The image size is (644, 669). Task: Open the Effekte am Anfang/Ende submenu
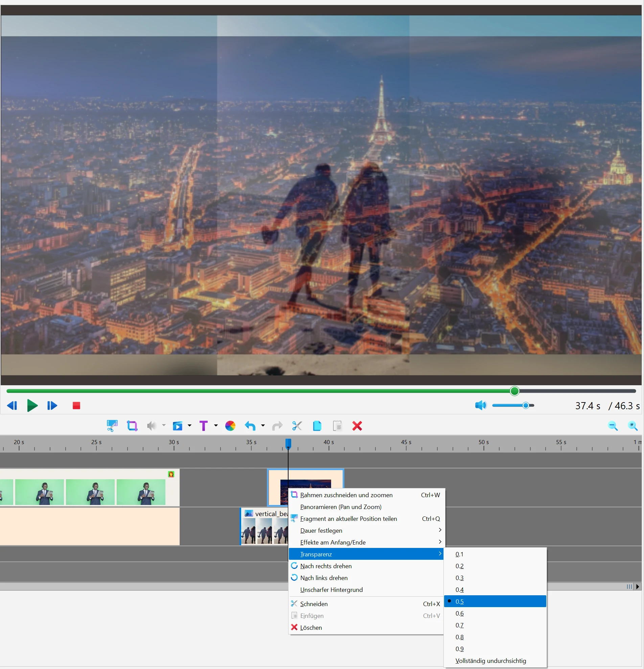366,543
